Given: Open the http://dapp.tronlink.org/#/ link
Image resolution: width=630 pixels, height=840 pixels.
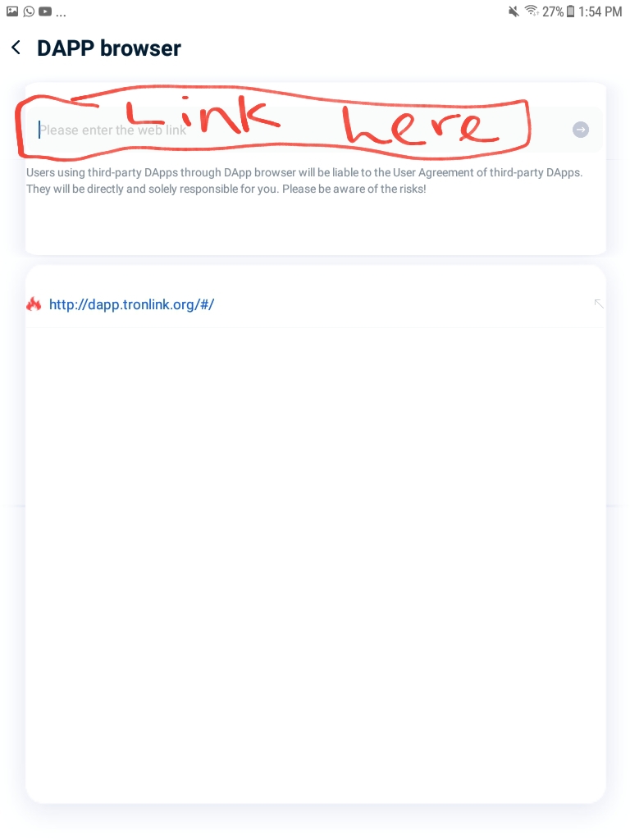Looking at the screenshot, I should 132,304.
